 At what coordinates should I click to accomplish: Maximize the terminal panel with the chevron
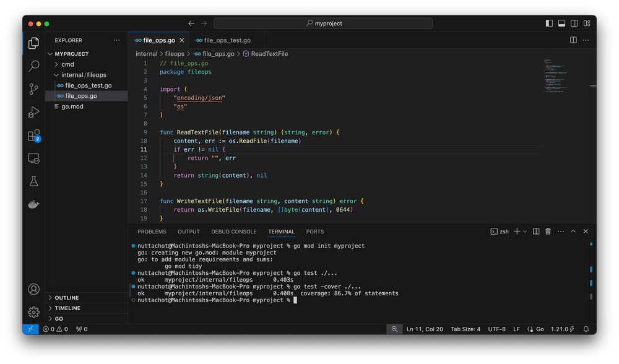pos(574,231)
